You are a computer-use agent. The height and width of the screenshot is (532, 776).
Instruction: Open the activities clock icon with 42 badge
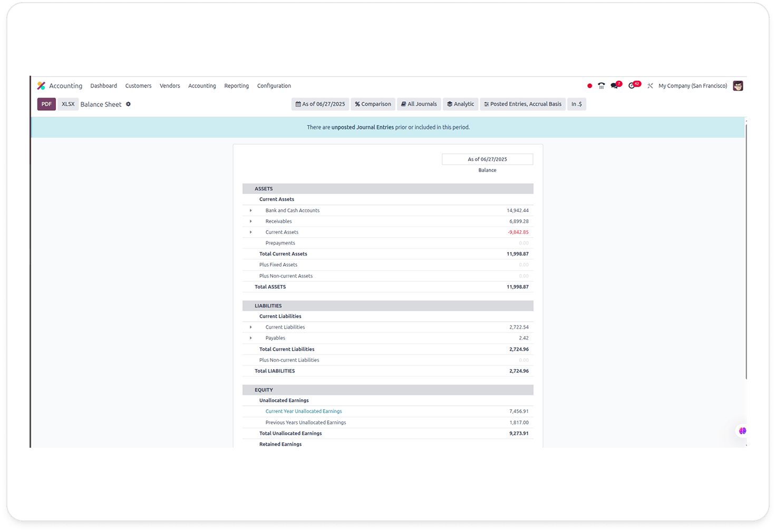point(633,86)
